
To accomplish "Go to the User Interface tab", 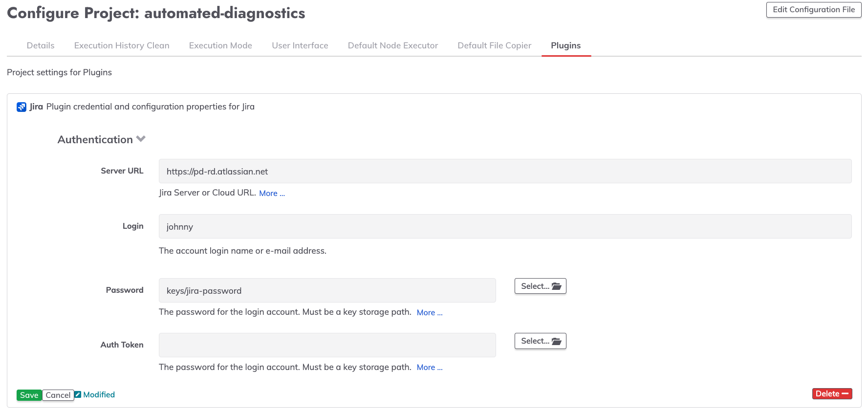I will [x=300, y=45].
